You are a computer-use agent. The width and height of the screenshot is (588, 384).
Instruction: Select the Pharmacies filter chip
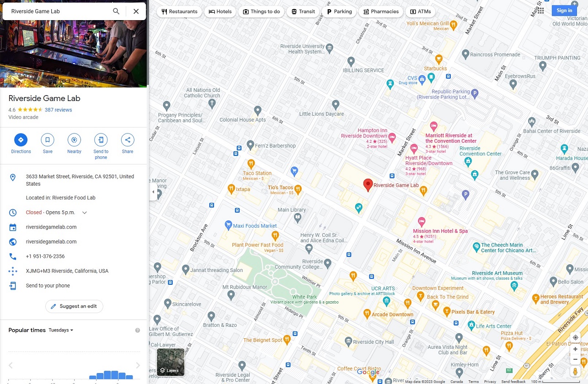coord(380,11)
